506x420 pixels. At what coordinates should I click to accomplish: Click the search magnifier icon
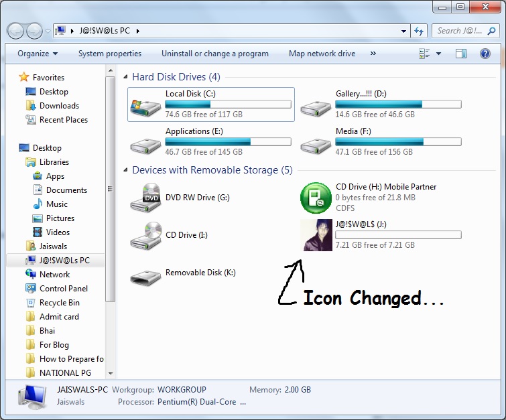pyautogui.click(x=491, y=31)
